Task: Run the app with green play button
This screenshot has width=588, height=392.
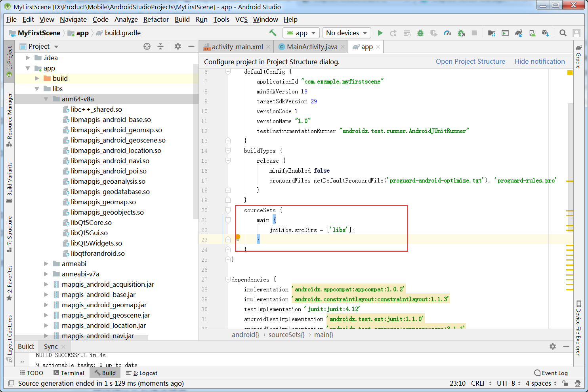Action: pos(380,33)
